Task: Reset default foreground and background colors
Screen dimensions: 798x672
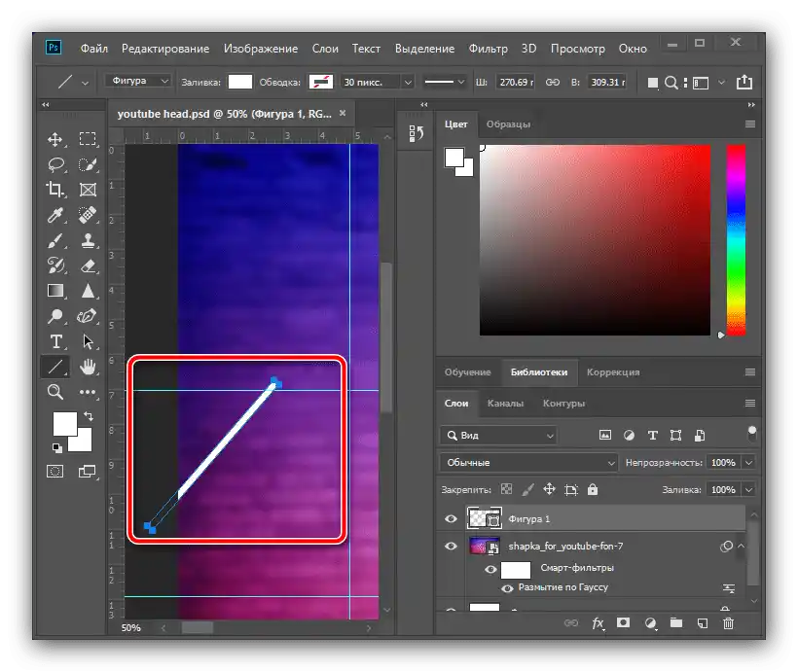Action: 57,447
